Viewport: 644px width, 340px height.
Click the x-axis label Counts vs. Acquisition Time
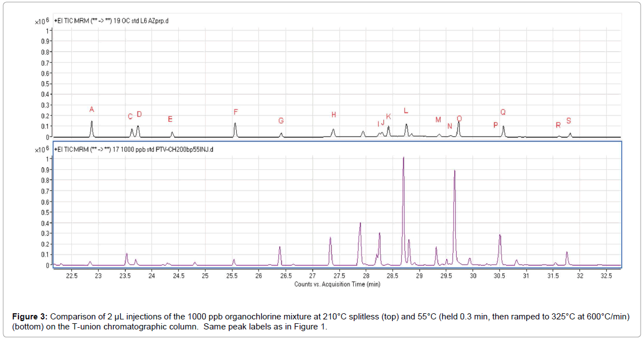(337, 284)
